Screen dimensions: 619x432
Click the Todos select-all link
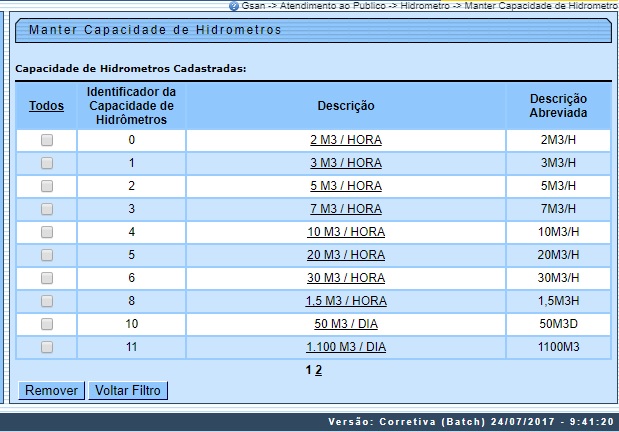(46, 106)
